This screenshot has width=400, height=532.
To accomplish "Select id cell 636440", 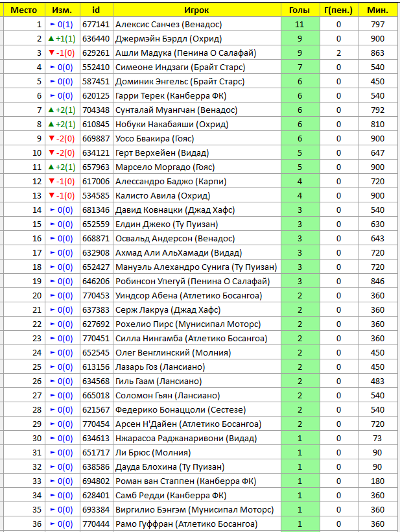I will point(96,39).
